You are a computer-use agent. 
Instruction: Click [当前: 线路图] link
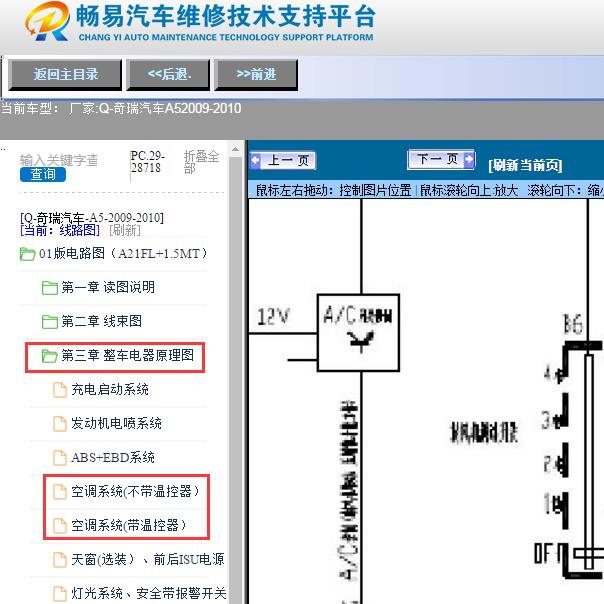[x=60, y=230]
